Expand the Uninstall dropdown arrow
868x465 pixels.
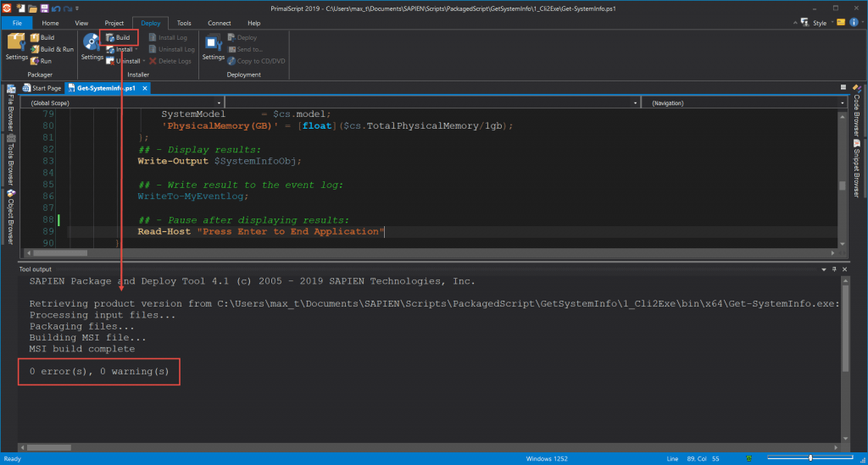click(144, 61)
